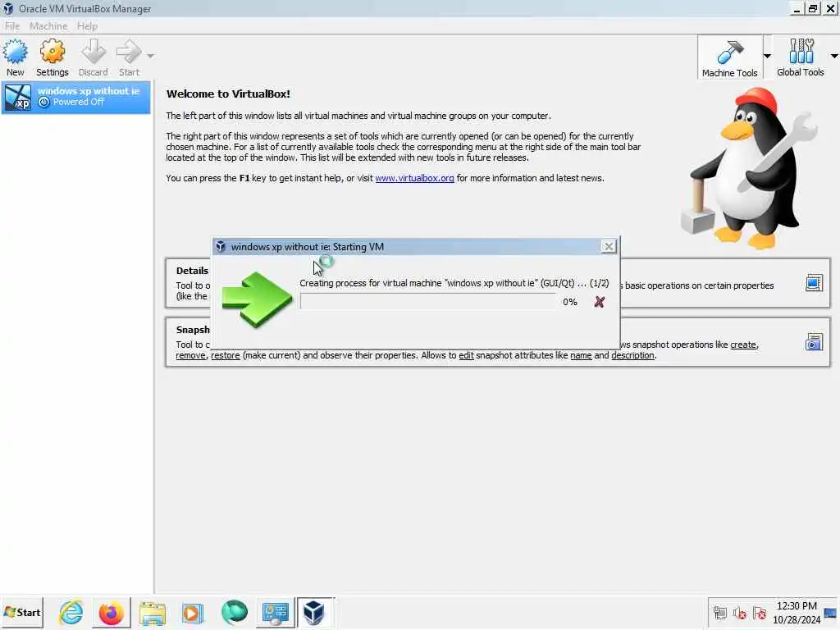Launch Internet Explorer from taskbar

71,612
